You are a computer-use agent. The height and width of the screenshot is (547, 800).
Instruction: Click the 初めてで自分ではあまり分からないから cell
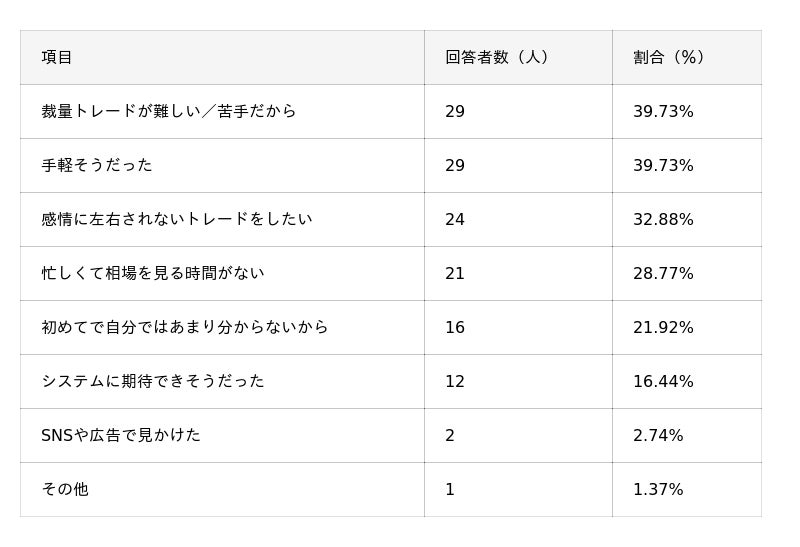[x=185, y=327]
